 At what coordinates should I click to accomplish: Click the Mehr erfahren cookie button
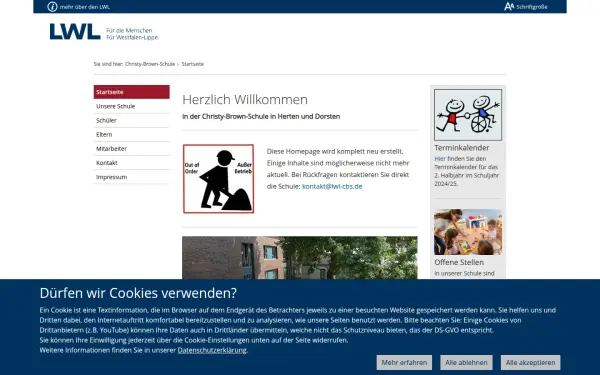(404, 362)
